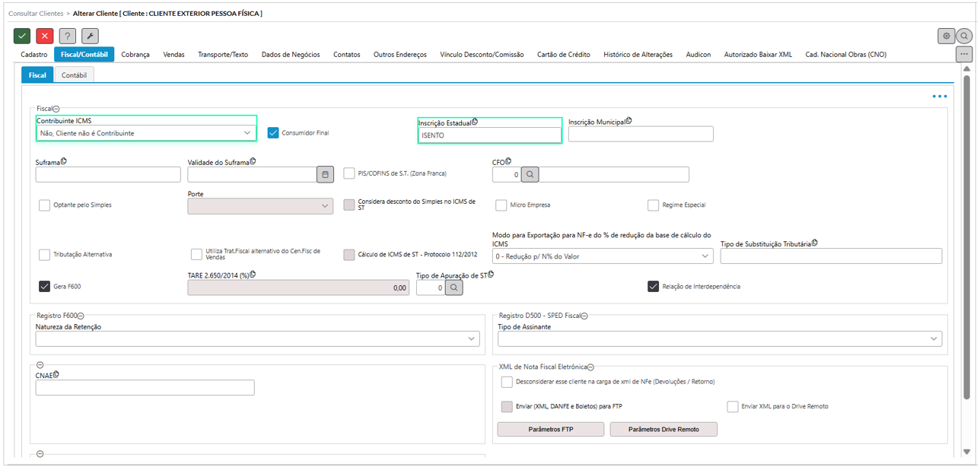Click the Parâmetros FTP button
This screenshot has width=980, height=467.
pyautogui.click(x=551, y=430)
